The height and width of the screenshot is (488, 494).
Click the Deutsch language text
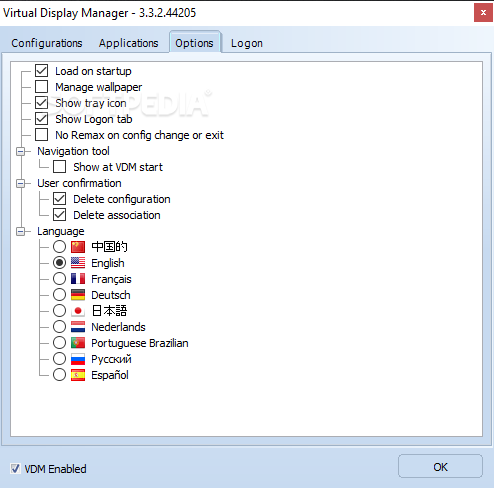(111, 295)
